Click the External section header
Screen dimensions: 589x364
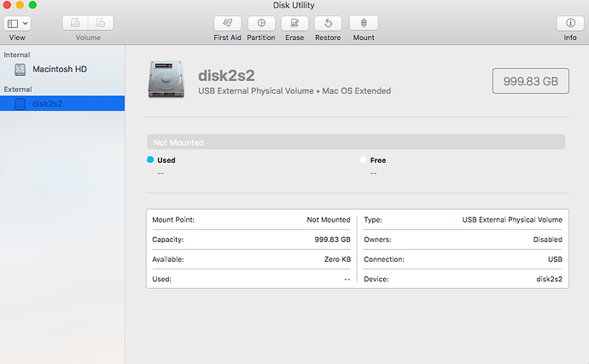click(x=18, y=90)
